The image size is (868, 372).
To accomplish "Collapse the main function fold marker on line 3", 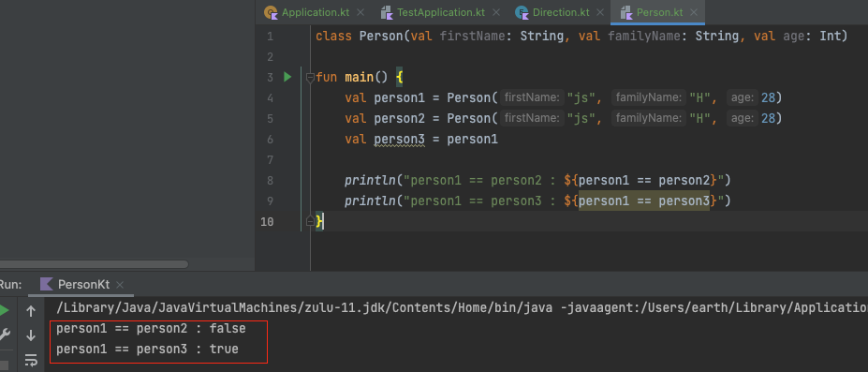I will click(310, 78).
